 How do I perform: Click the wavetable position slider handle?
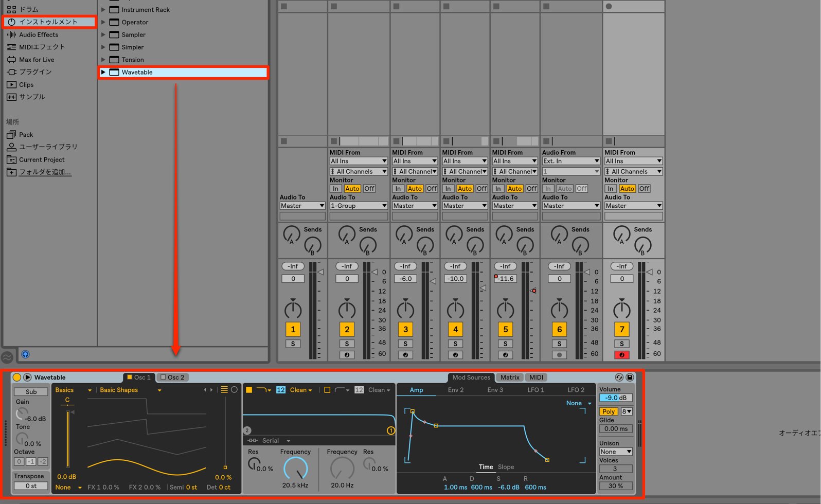225,467
